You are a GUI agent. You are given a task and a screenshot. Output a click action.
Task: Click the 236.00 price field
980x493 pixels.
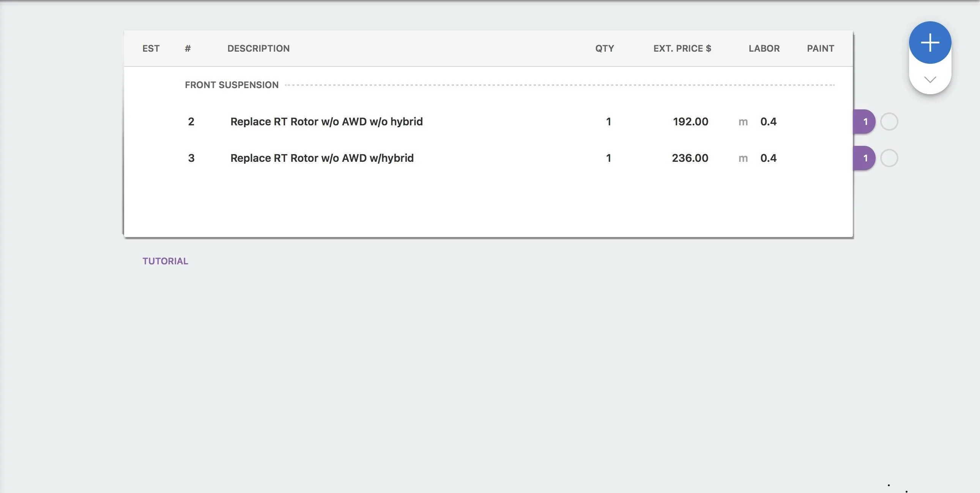(x=690, y=158)
